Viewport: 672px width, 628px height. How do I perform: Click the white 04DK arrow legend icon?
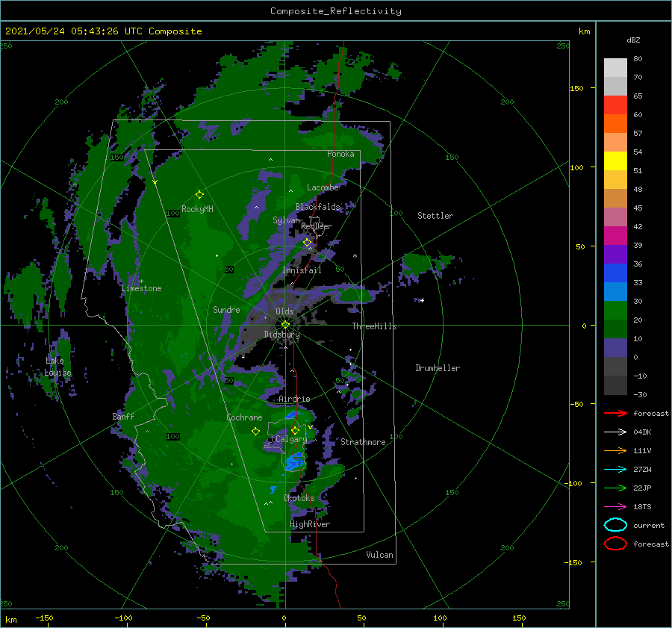point(615,432)
